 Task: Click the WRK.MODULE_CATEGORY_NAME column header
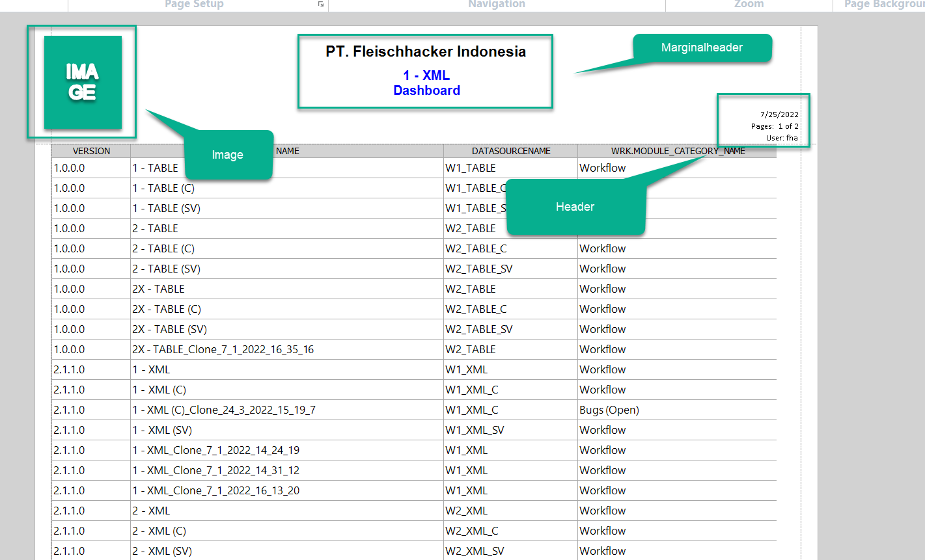pyautogui.click(x=676, y=150)
